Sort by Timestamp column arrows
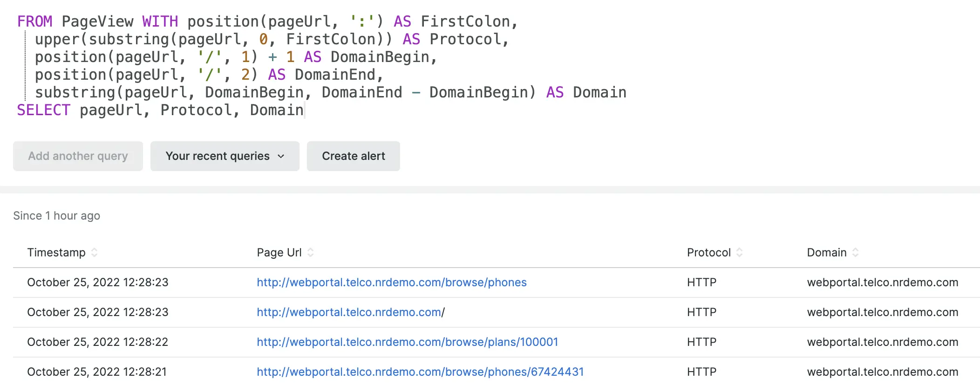Viewport: 980px width, 386px height. pos(95,253)
